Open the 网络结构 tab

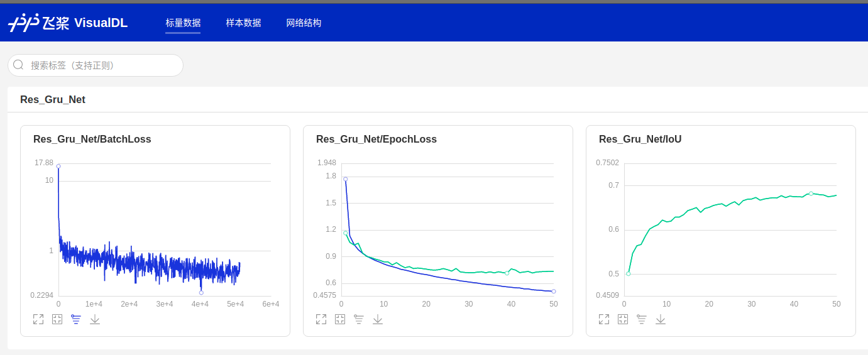[304, 23]
